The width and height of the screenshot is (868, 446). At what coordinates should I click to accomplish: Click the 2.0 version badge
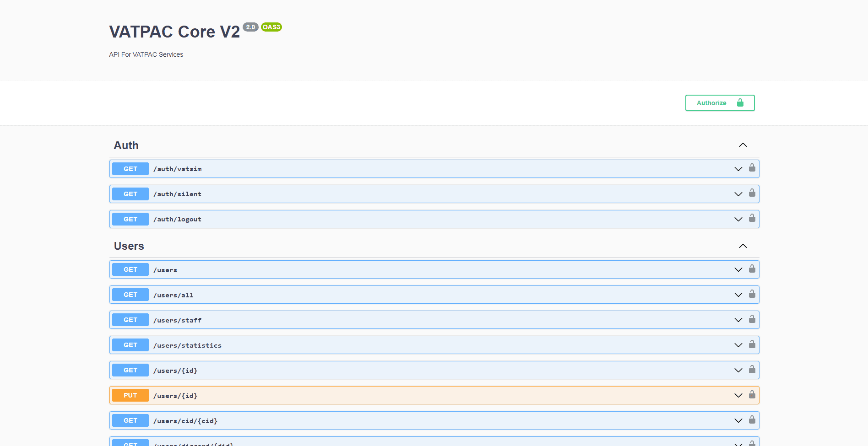pyautogui.click(x=250, y=27)
